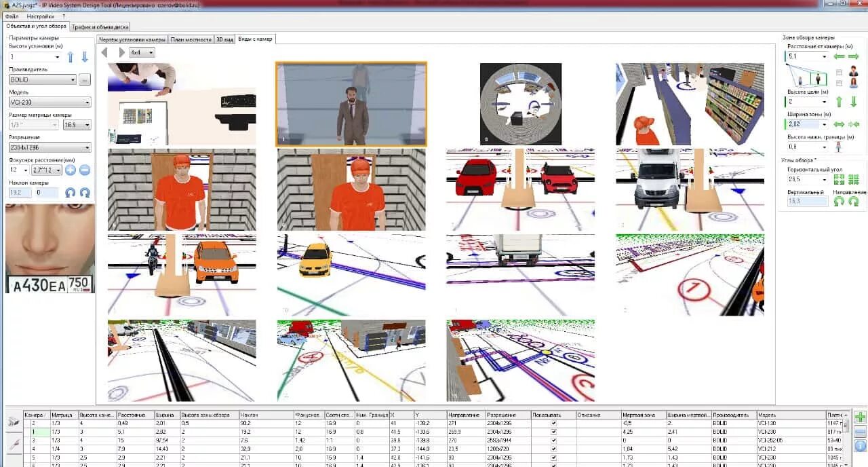
Task: Sort table by Модель column header
Action: pos(791,415)
